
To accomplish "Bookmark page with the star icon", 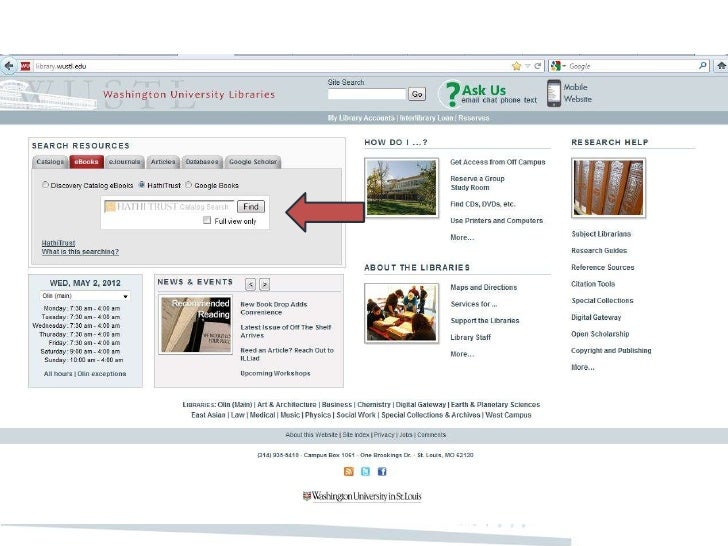I will [516, 66].
